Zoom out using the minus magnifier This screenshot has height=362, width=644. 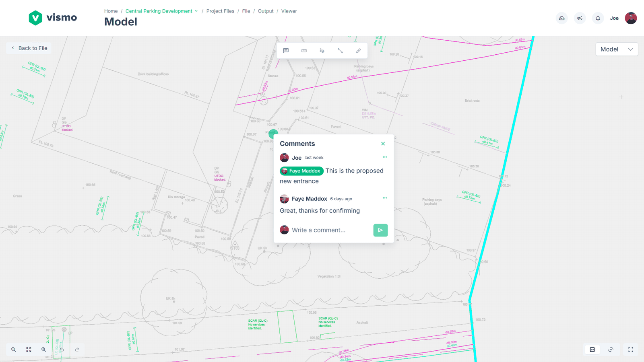(14, 350)
